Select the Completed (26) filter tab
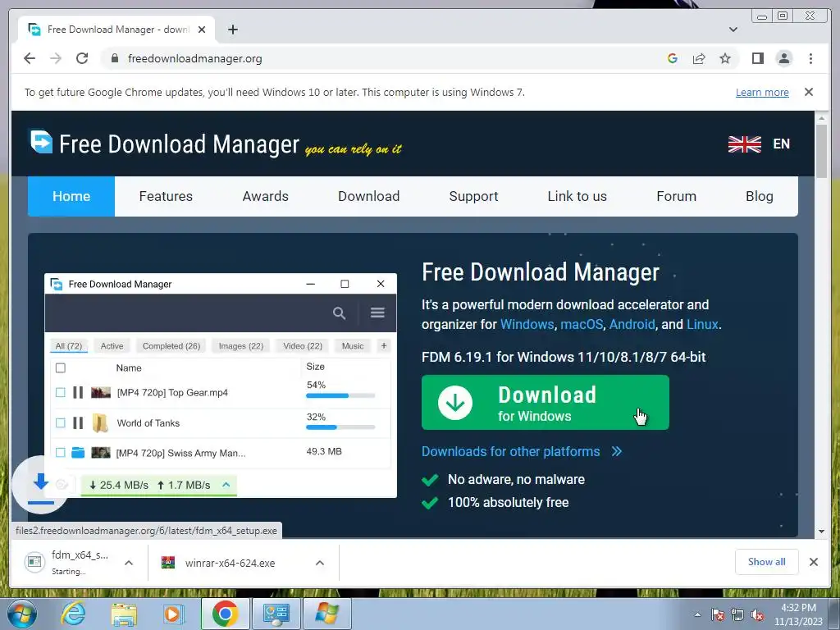This screenshot has width=840, height=630. click(x=171, y=346)
